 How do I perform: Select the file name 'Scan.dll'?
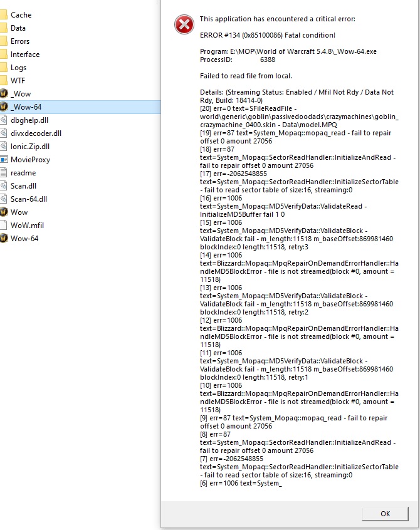pyautogui.click(x=23, y=186)
